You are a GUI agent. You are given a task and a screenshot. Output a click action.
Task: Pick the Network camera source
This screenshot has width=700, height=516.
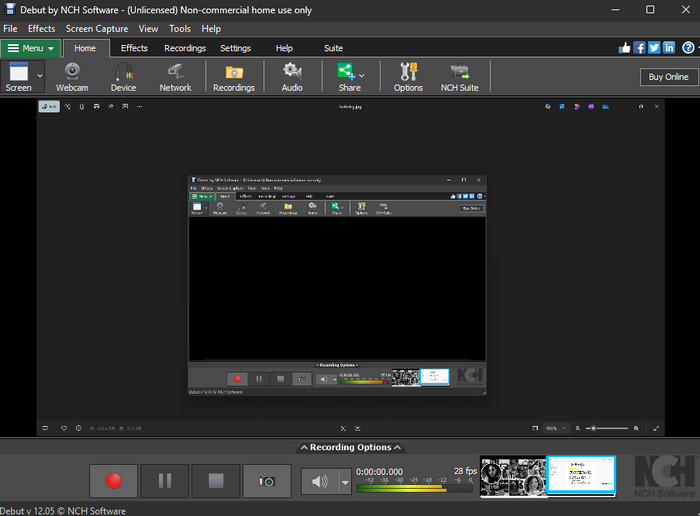coord(175,77)
